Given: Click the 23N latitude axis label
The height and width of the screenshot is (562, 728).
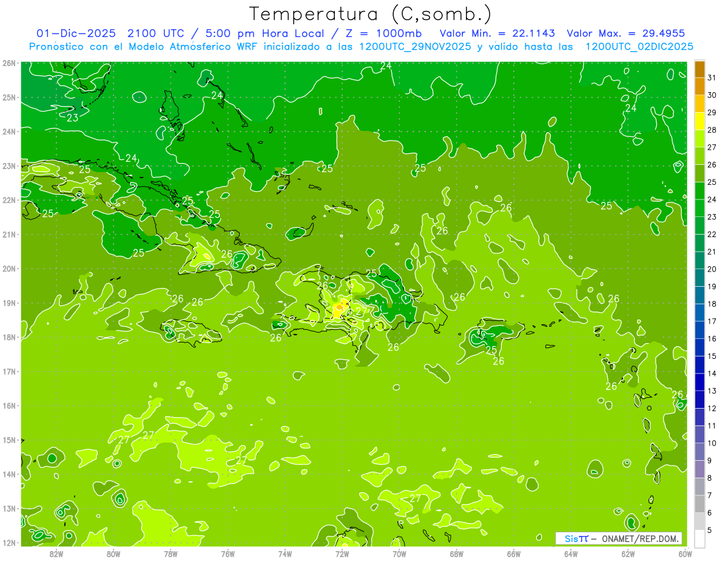Looking at the screenshot, I should pos(8,166).
